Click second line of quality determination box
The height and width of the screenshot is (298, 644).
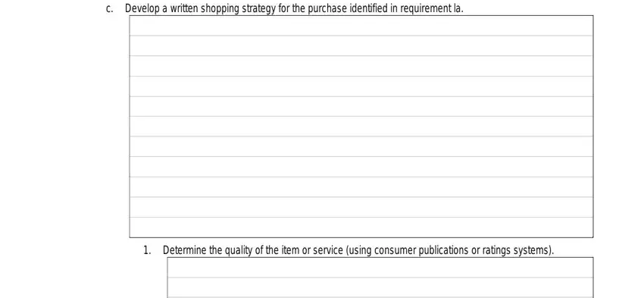coord(380,287)
